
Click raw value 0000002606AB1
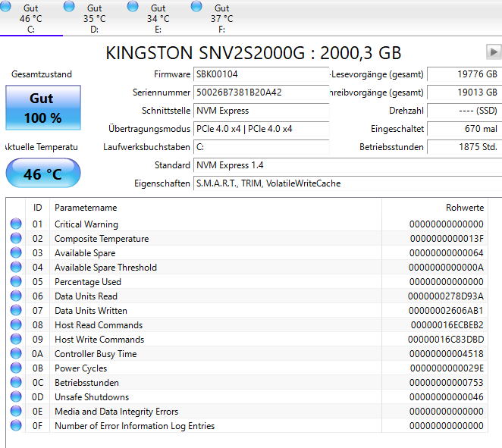(446, 311)
